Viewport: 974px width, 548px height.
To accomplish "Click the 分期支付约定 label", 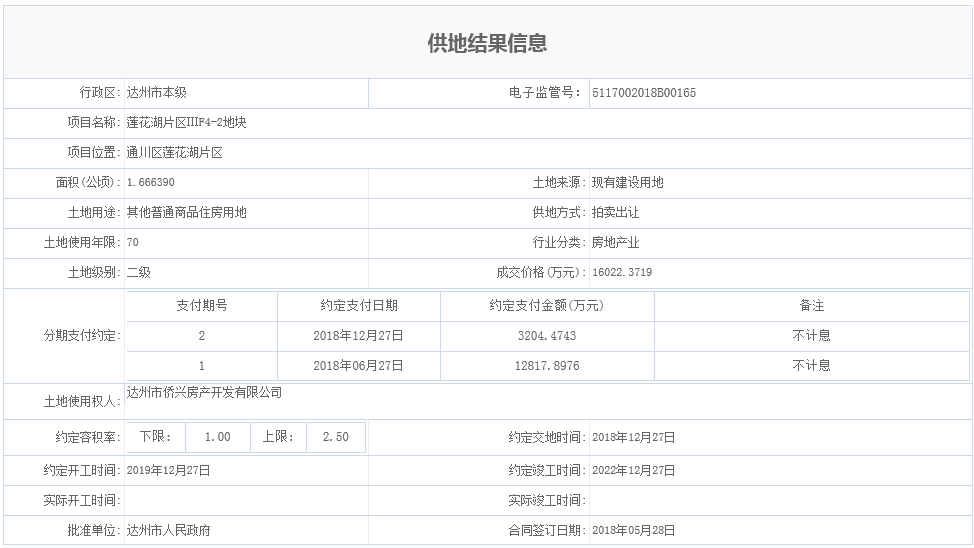I will 82,336.
